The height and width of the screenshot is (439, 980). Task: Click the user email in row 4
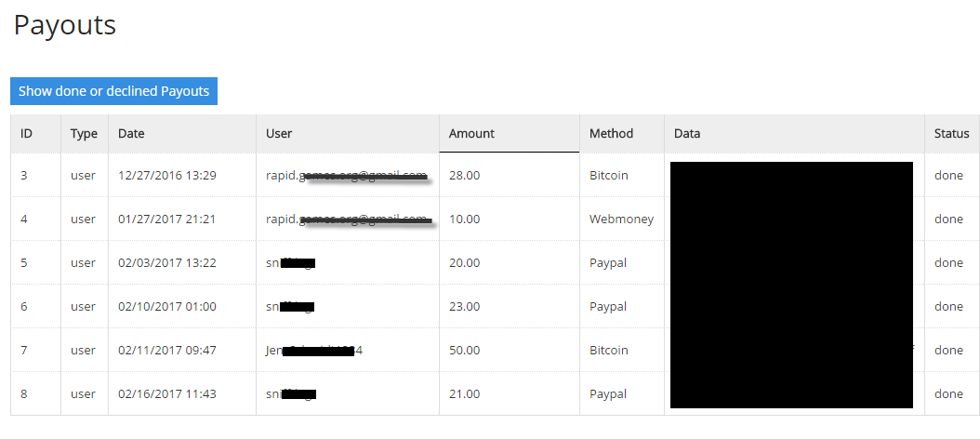tap(346, 219)
